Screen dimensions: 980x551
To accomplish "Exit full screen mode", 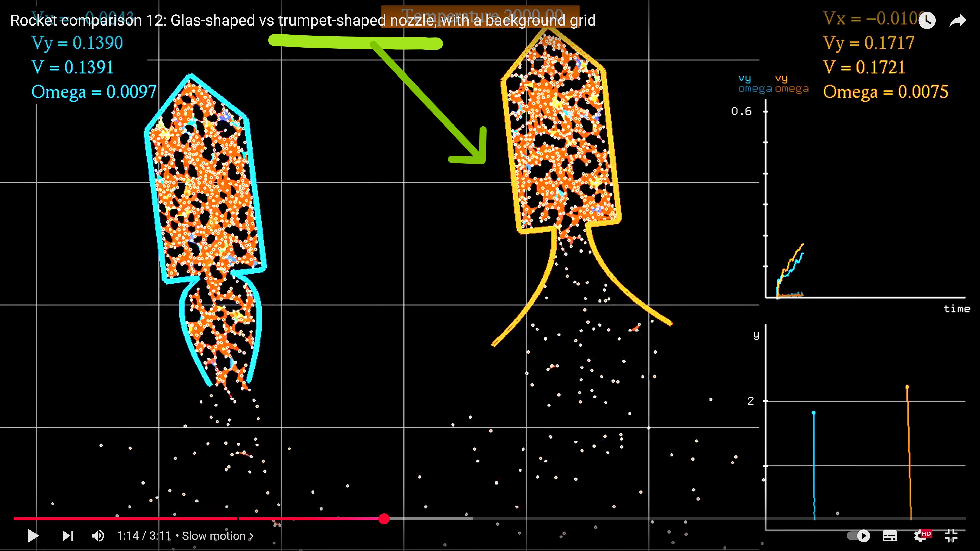I will 951,536.
